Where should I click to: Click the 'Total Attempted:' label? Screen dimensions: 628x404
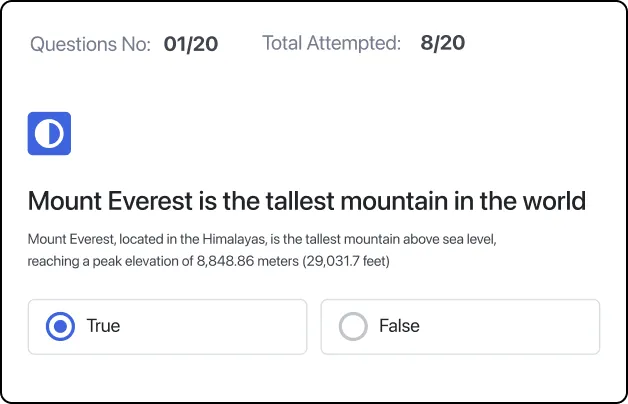[332, 43]
